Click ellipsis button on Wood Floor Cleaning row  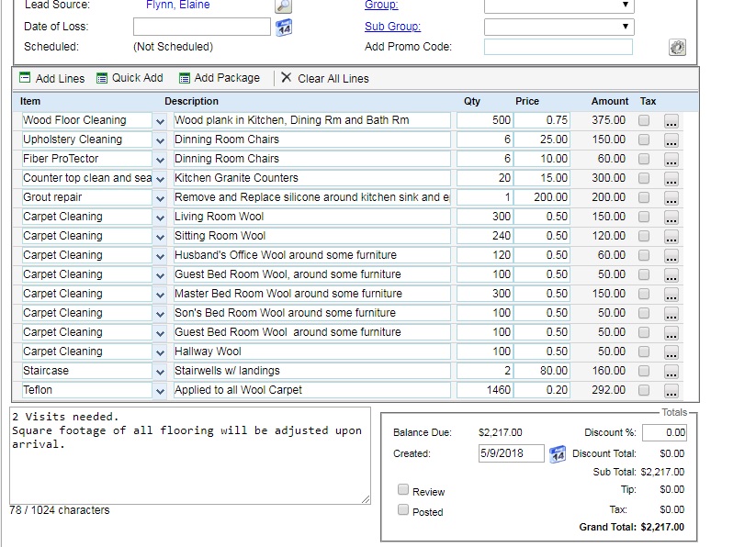click(671, 121)
